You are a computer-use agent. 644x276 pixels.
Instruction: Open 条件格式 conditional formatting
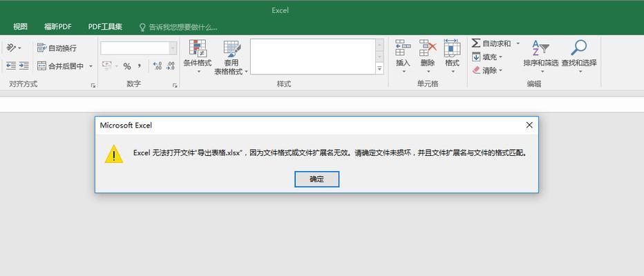point(198,57)
